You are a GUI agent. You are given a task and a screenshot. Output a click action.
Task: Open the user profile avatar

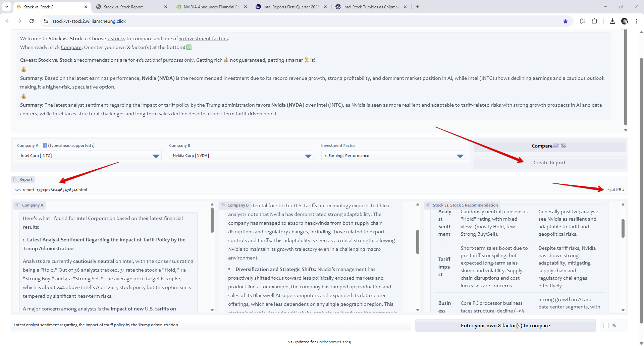pyautogui.click(x=625, y=21)
